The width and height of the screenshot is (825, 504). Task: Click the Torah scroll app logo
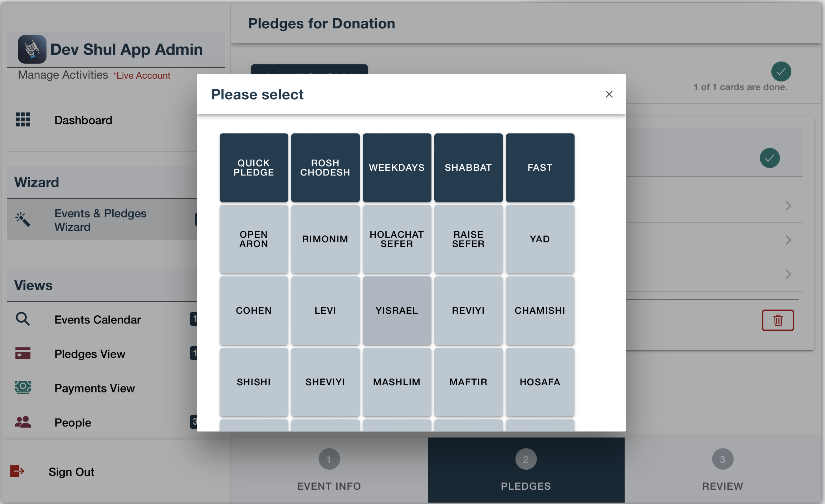pyautogui.click(x=32, y=49)
